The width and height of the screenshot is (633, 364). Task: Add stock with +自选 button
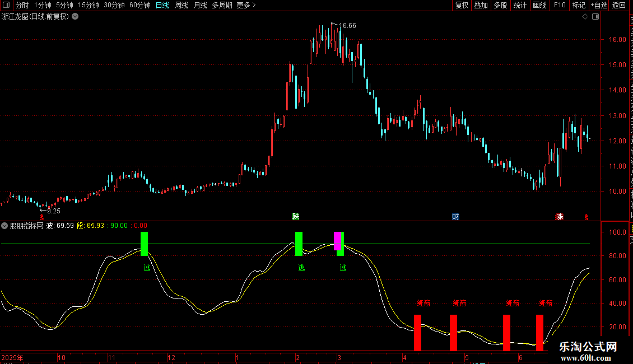(x=599, y=5)
